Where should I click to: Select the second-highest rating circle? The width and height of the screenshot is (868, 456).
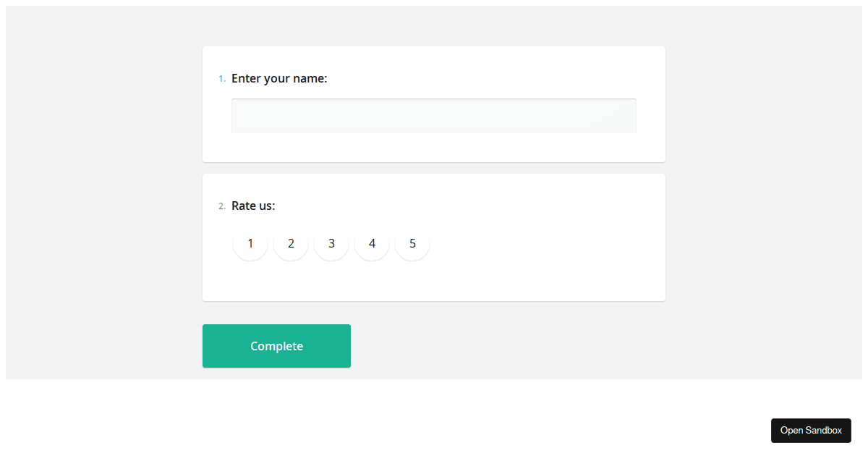[372, 243]
